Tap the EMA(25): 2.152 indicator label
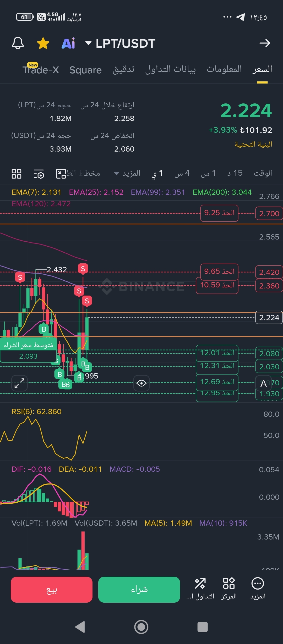 pos(96,192)
